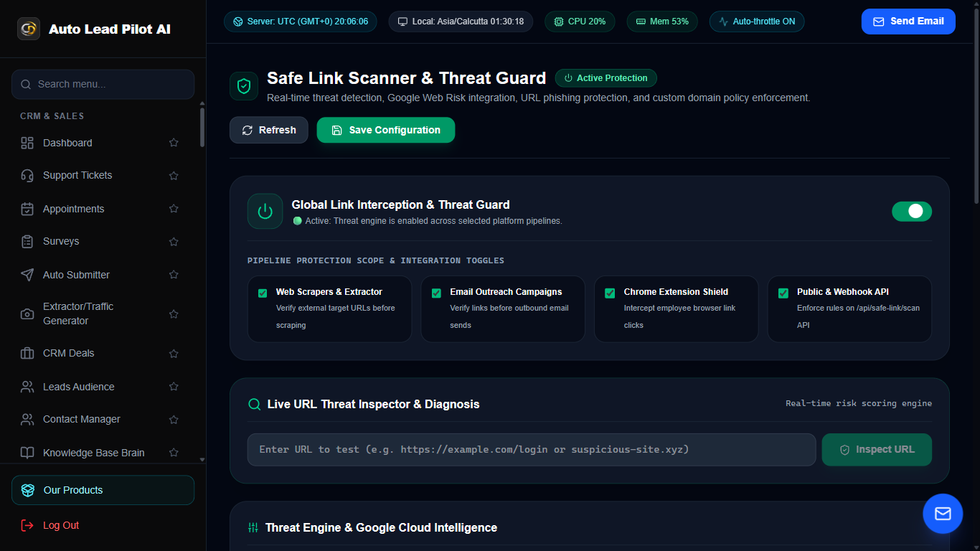The image size is (980, 551).
Task: Favorite Surveys with its star icon
Action: coord(174,241)
